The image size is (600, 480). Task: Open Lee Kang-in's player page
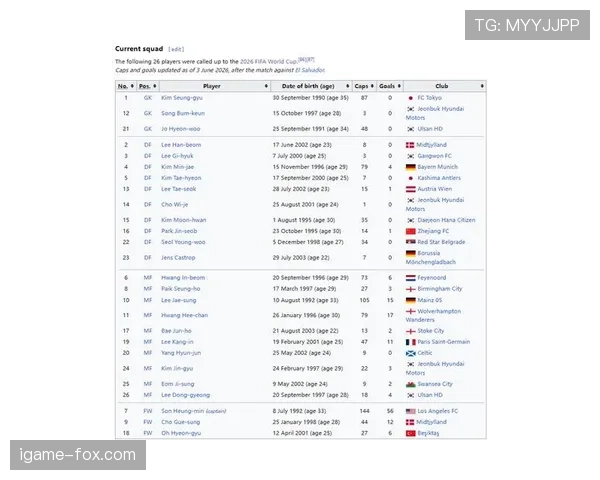tap(177, 342)
